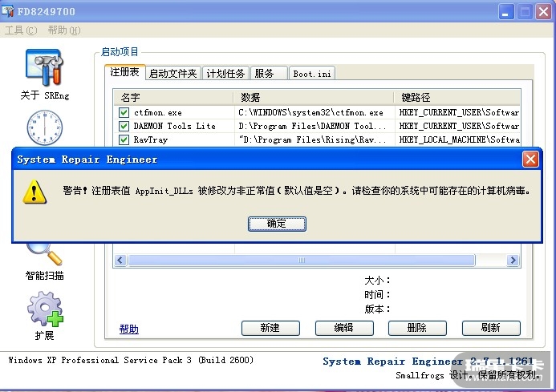Click the System Repair Engineer 2.7.1.1261 version text

coord(428,362)
